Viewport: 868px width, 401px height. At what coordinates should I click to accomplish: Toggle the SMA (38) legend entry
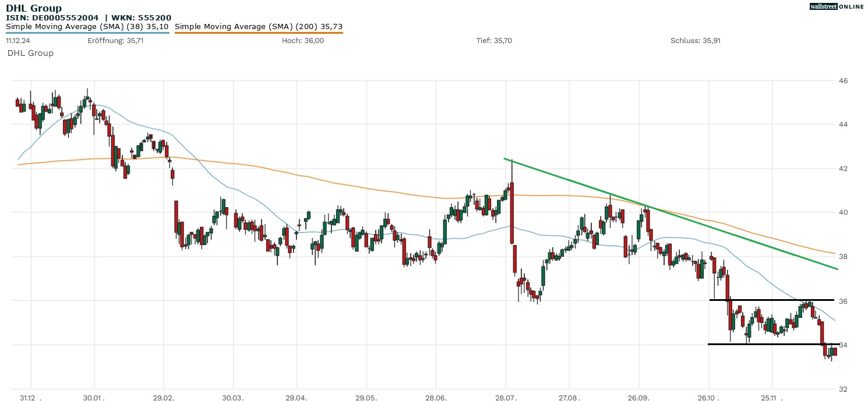point(87,26)
